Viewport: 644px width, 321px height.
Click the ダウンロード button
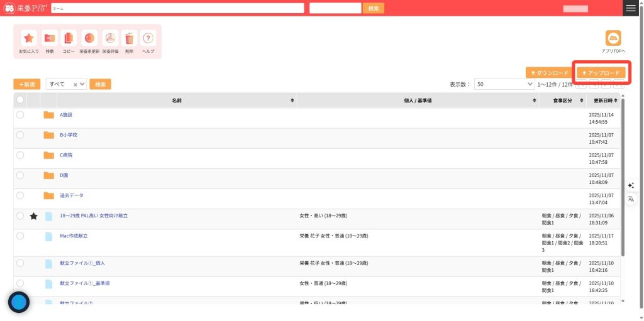550,73
